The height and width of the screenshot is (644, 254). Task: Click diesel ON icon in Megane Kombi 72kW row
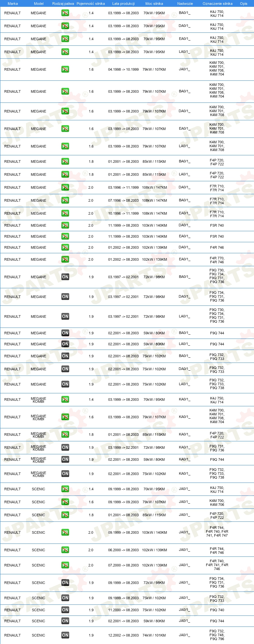(65, 447)
